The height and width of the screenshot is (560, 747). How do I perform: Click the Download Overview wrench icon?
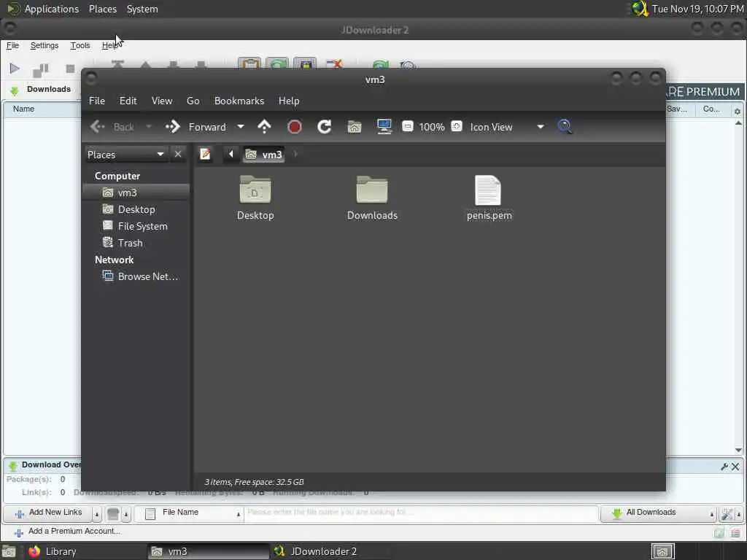[x=724, y=467]
